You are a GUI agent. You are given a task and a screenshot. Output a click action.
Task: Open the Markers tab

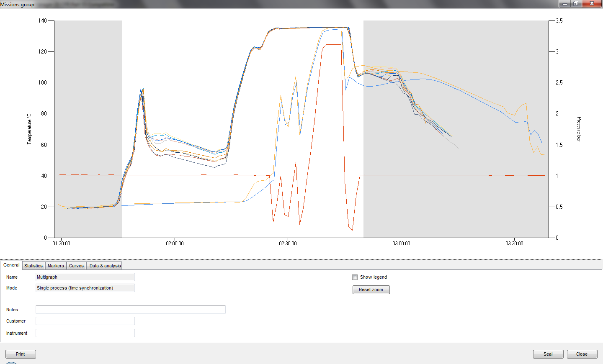pos(56,266)
